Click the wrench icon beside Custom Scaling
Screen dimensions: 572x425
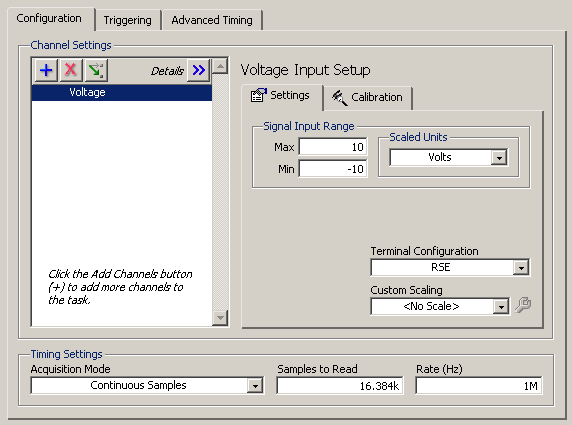[523, 305]
